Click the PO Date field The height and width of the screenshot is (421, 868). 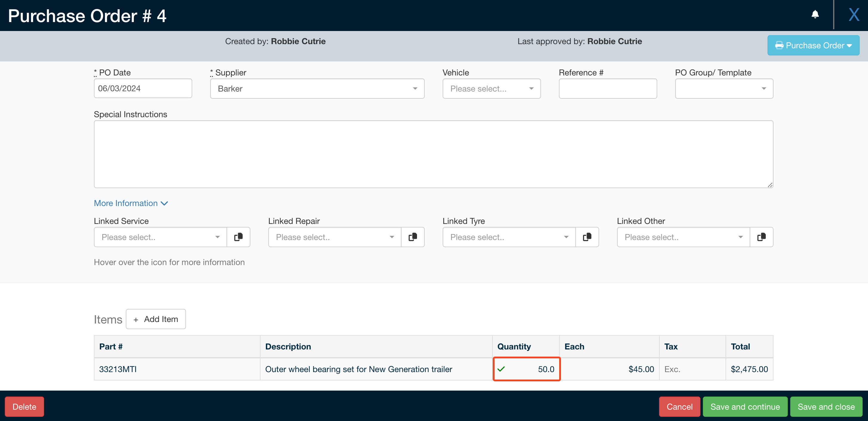point(142,88)
